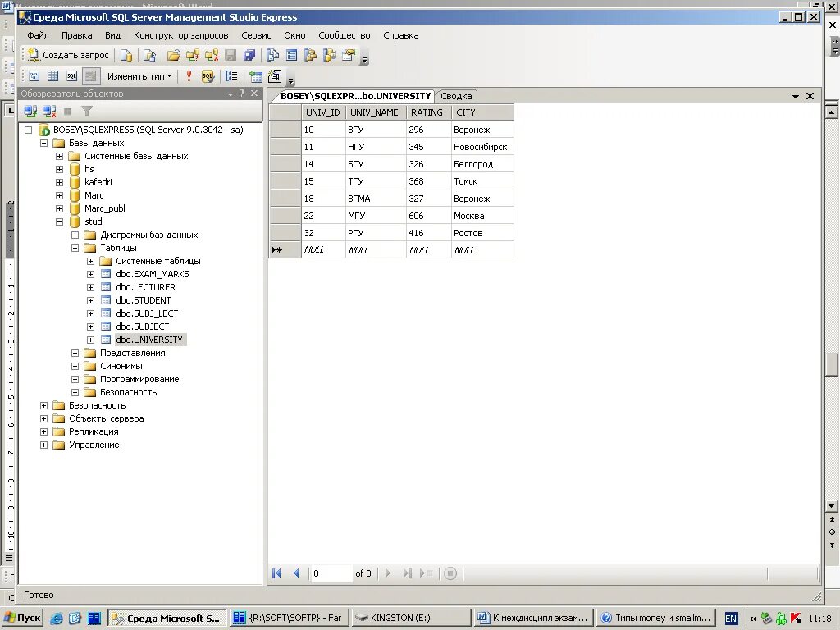Collapse the stud database node
Viewport: 840px width, 630px height.
59,221
